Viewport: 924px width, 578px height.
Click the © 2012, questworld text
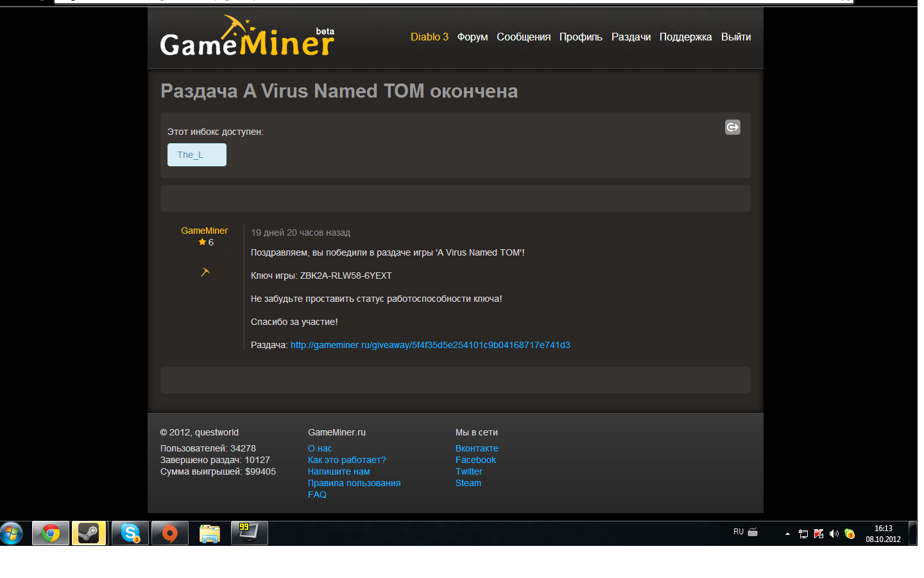200,432
